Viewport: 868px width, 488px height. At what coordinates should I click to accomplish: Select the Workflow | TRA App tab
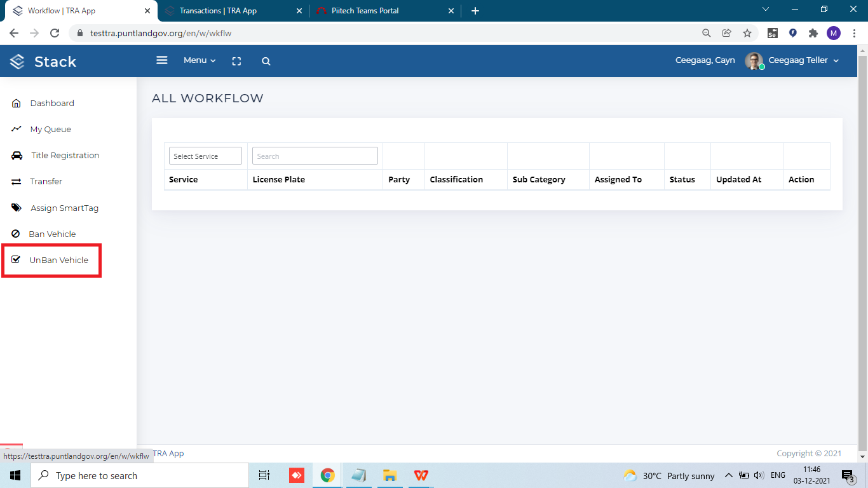pos(80,11)
